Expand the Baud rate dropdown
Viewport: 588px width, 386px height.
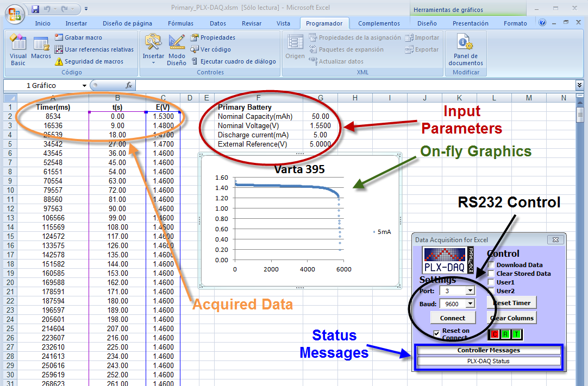point(470,304)
